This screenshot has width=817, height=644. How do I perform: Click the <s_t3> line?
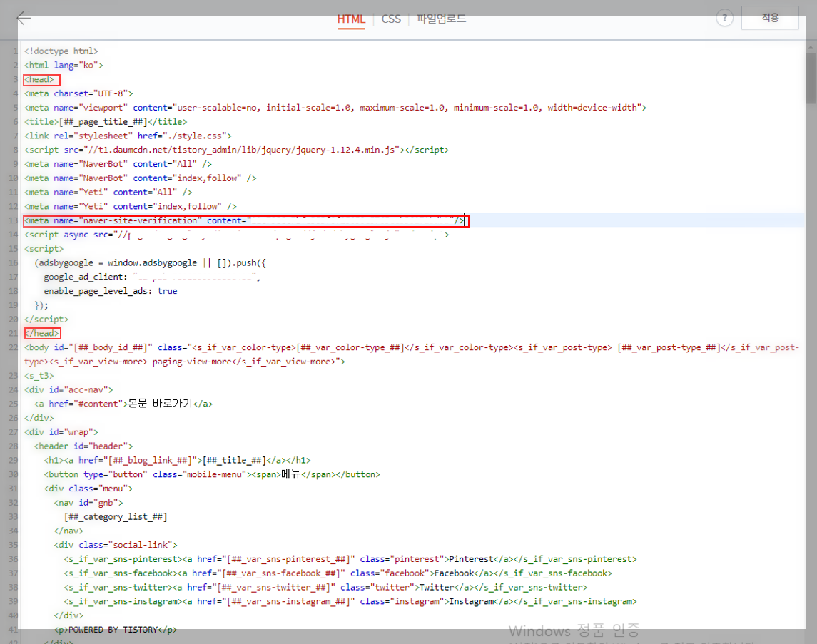click(x=39, y=376)
